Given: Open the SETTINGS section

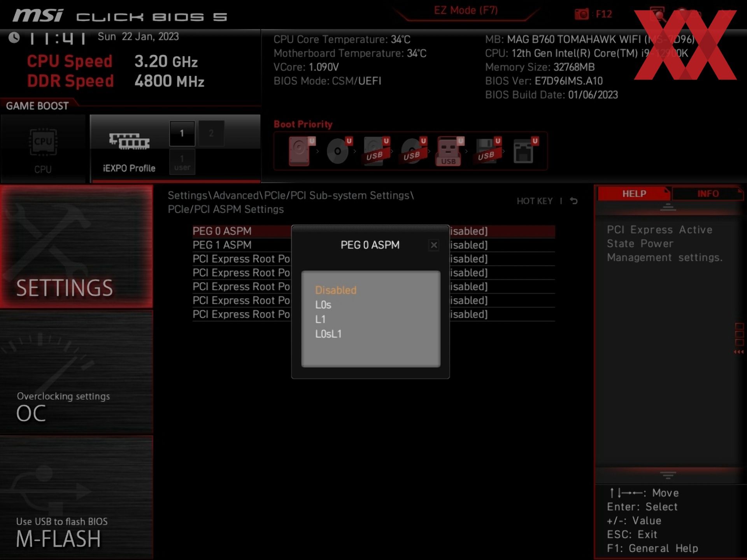Looking at the screenshot, I should 76,247.
